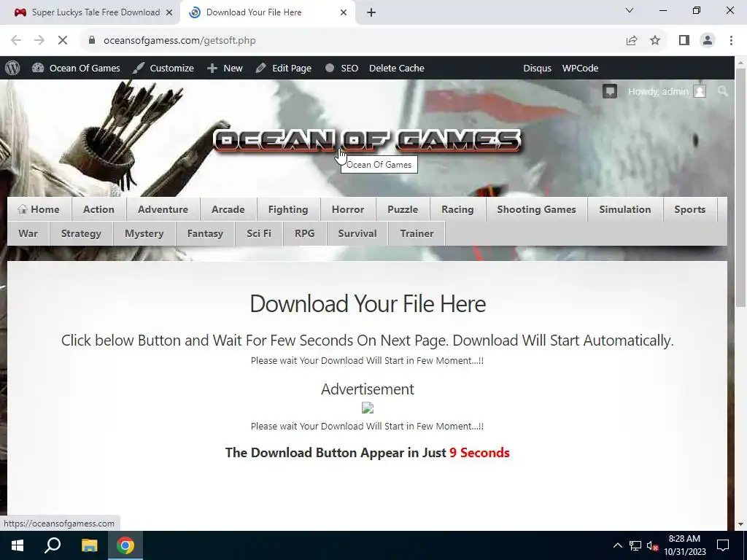Viewport: 747px width, 560px height.
Task: Open the notifications center
Action: tap(723, 545)
